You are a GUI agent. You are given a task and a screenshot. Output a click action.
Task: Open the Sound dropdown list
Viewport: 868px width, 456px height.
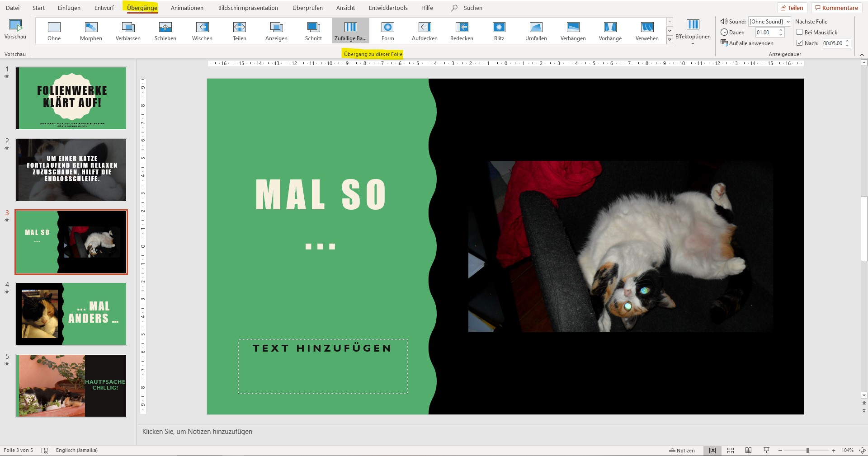788,21
